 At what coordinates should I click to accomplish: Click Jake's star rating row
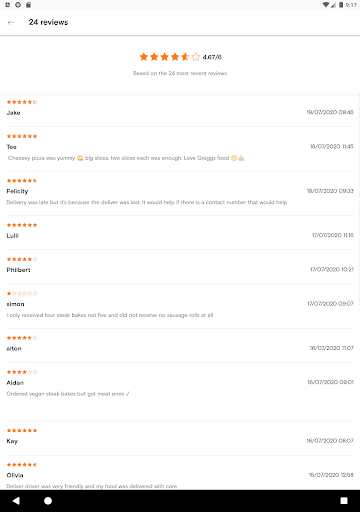(x=22, y=102)
